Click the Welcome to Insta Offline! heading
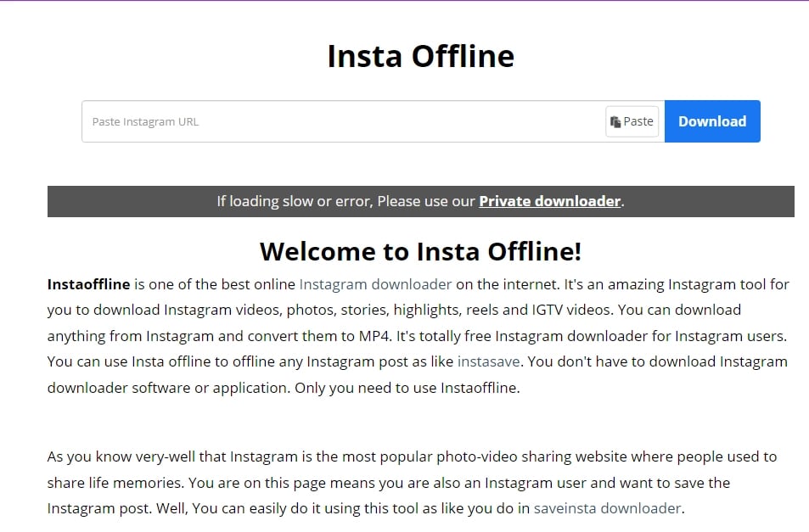 (420, 251)
